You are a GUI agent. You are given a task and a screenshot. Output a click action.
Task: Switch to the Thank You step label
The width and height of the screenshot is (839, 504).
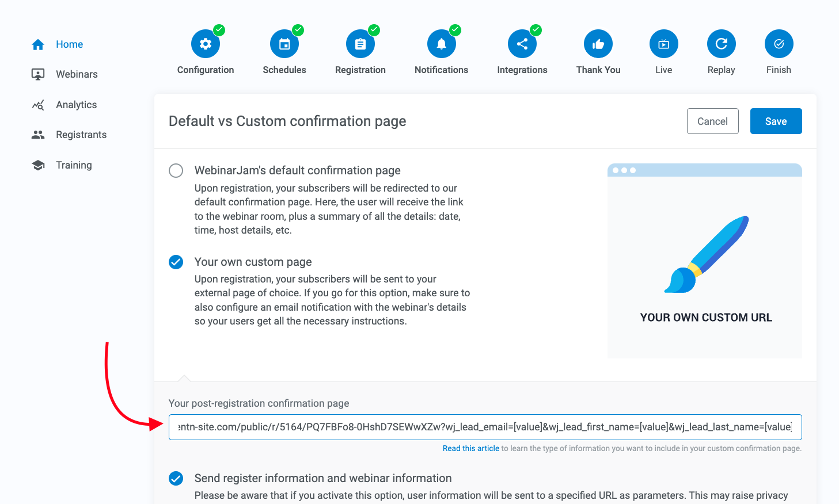click(598, 70)
